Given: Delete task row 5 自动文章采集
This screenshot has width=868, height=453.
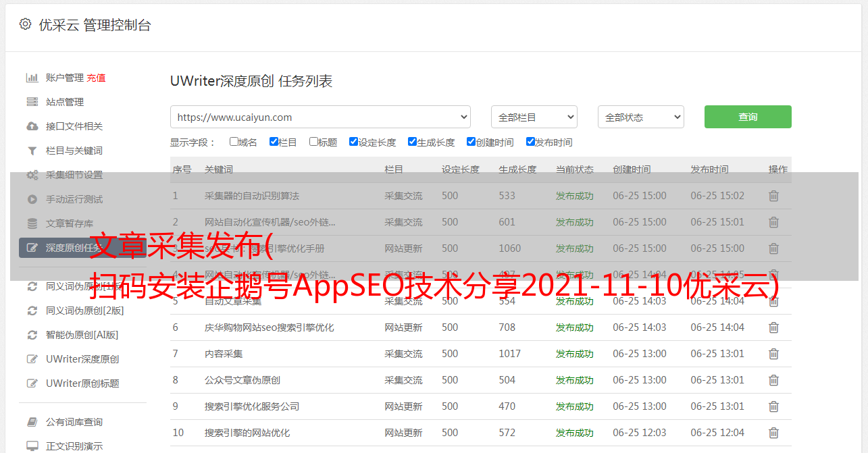Looking at the screenshot, I should point(773,301).
